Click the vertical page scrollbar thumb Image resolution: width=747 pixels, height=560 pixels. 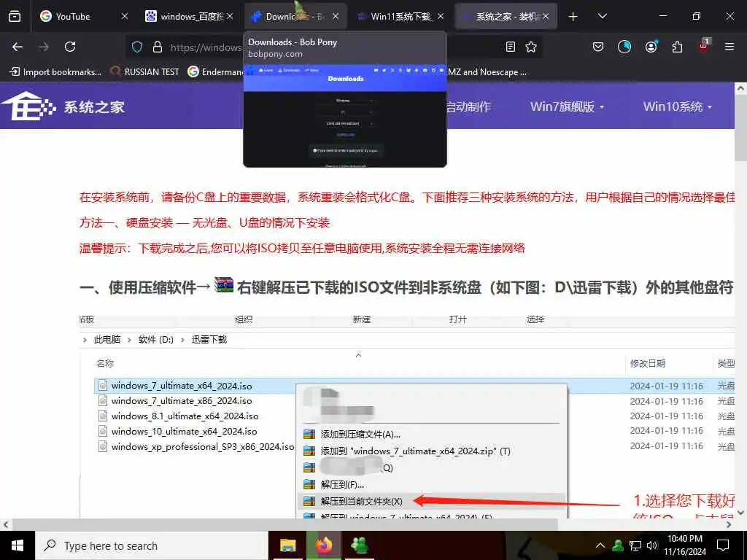tap(740, 128)
